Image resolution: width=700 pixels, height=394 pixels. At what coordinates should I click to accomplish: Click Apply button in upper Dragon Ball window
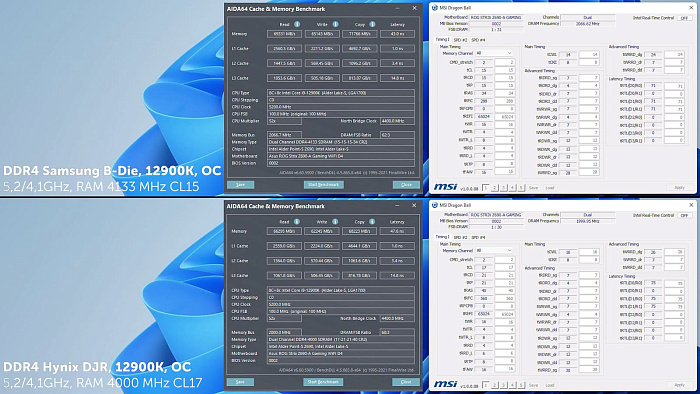point(679,187)
